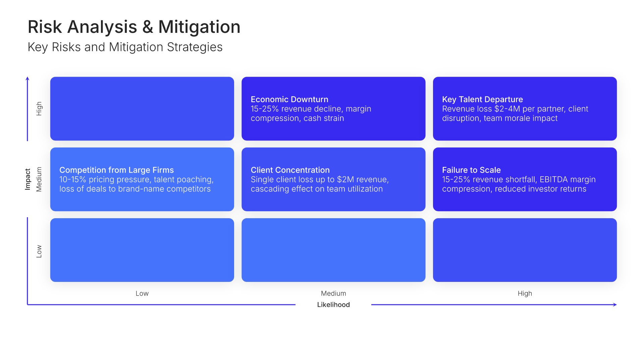Click the High impact row label
The width and height of the screenshot is (644, 362).
coord(39,109)
